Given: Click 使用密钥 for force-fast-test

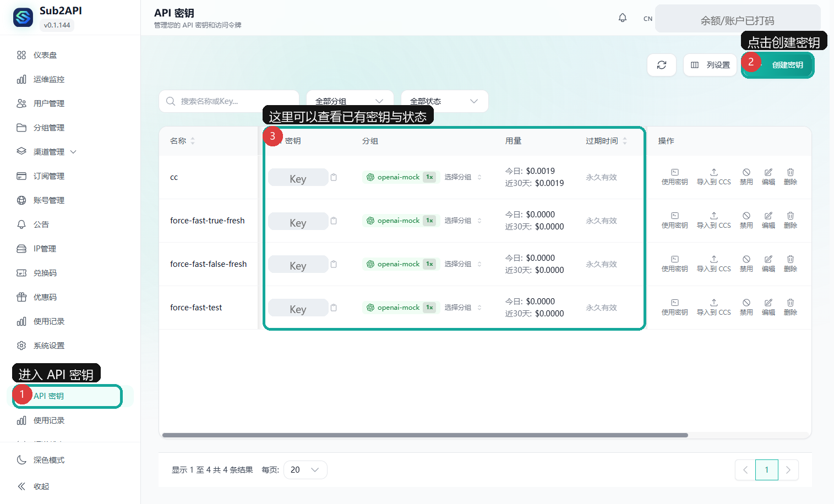Looking at the screenshot, I should point(675,307).
